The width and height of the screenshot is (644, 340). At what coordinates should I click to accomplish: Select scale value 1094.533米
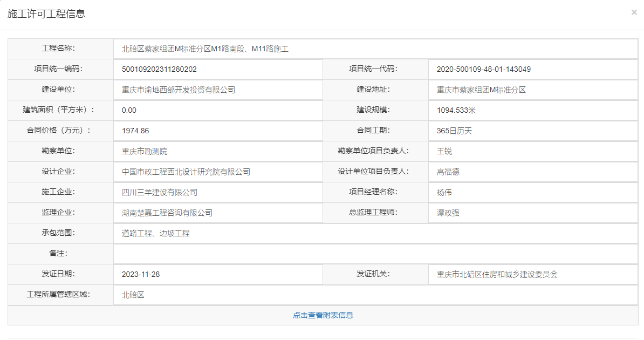click(456, 110)
